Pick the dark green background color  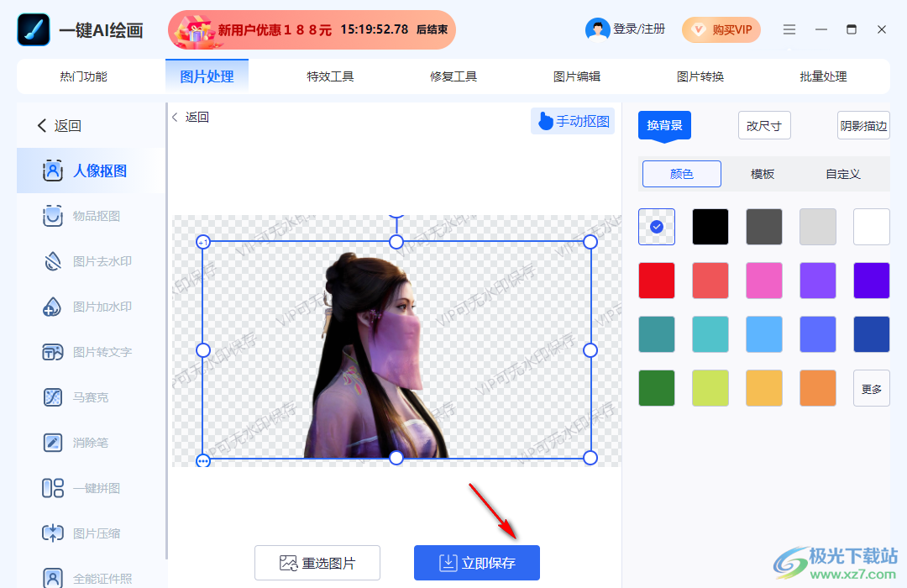tap(657, 388)
